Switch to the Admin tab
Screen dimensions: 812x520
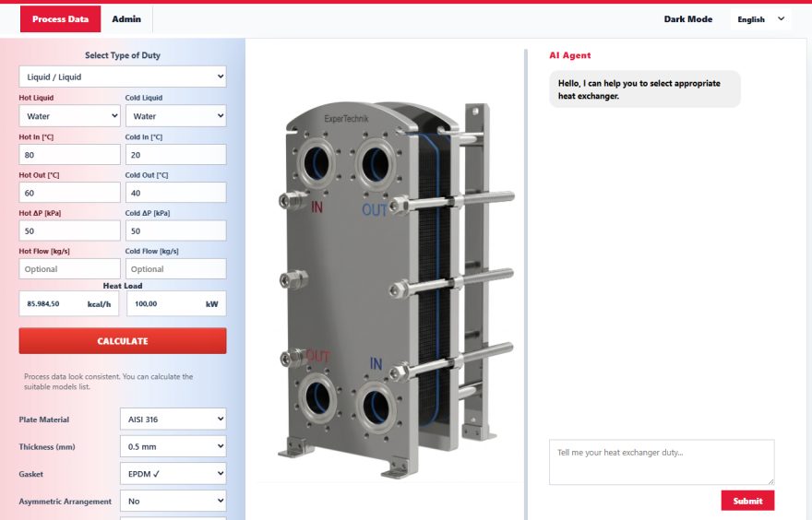click(126, 19)
